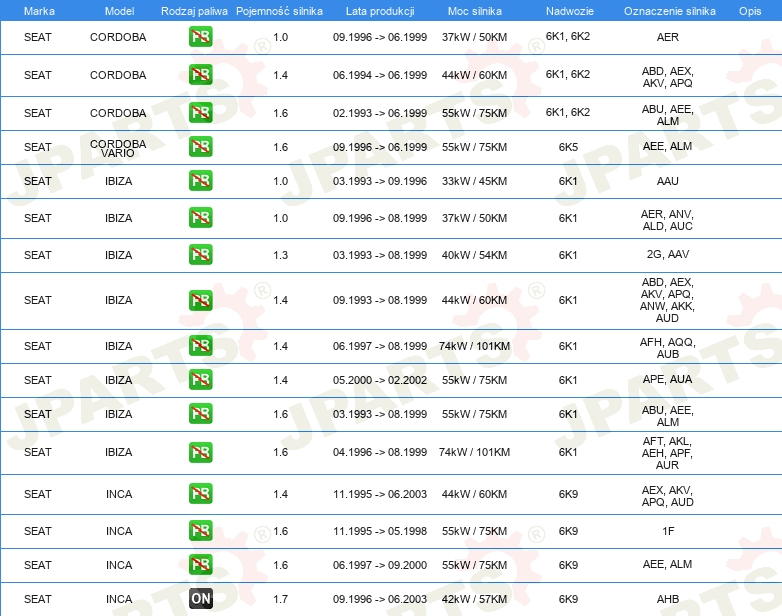Click power value 42kW / 57KM
This screenshot has width=782, height=616.
click(x=474, y=599)
